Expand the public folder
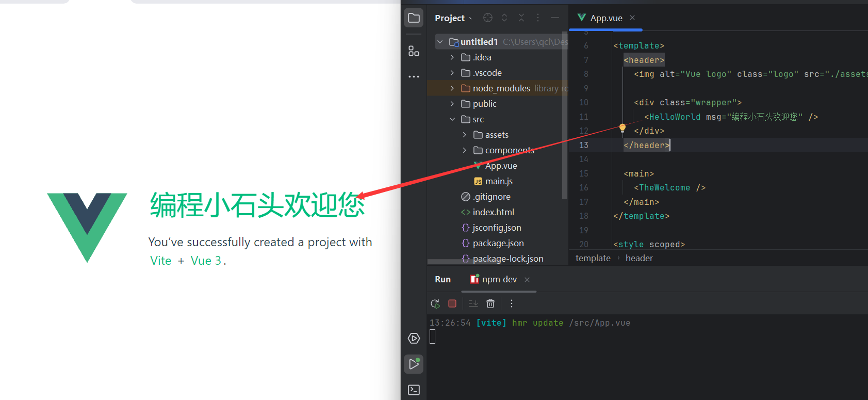The width and height of the screenshot is (868, 400). [452, 104]
